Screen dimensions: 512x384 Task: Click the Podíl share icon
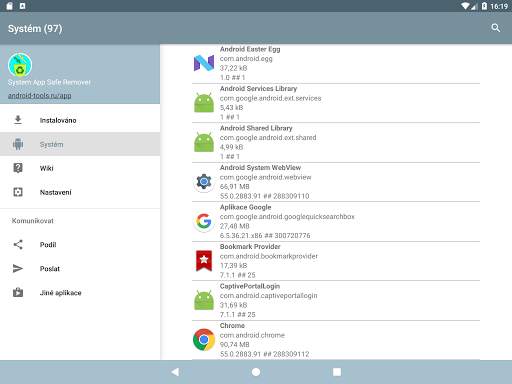pos(18,245)
